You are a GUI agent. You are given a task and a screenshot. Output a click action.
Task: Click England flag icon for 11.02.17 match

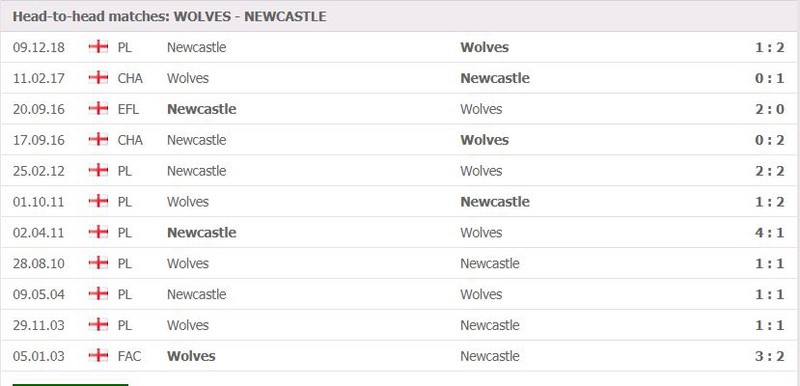(x=98, y=78)
